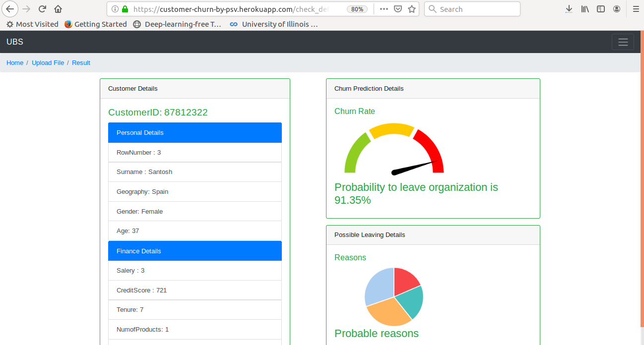Bookmark this page with the star icon
Viewport: 644px width, 345px height.
pos(412,9)
